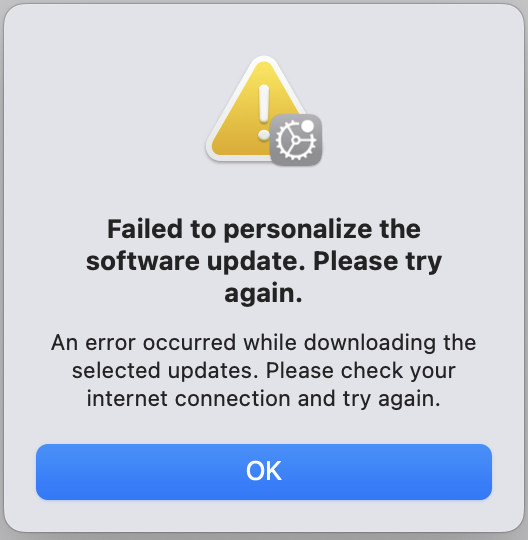Click 'and try again.' in message body

(x=369, y=399)
